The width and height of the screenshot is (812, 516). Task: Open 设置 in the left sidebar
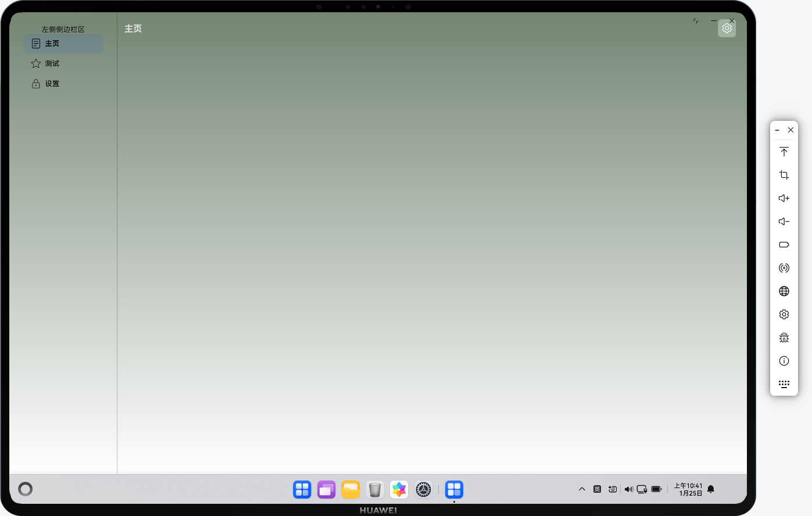pos(52,84)
